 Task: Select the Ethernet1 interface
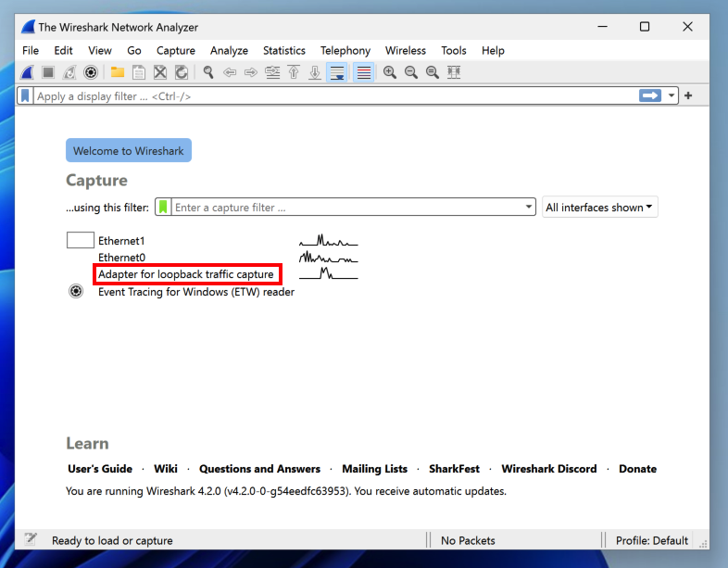[x=121, y=241]
